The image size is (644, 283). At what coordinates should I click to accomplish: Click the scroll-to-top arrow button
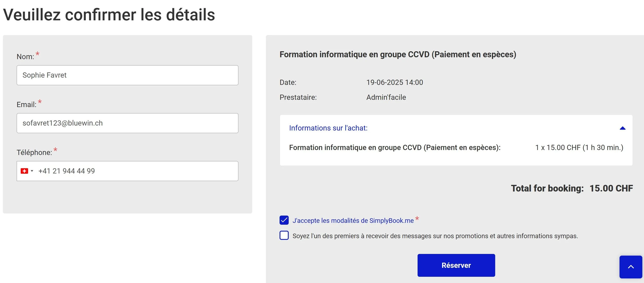point(631,267)
